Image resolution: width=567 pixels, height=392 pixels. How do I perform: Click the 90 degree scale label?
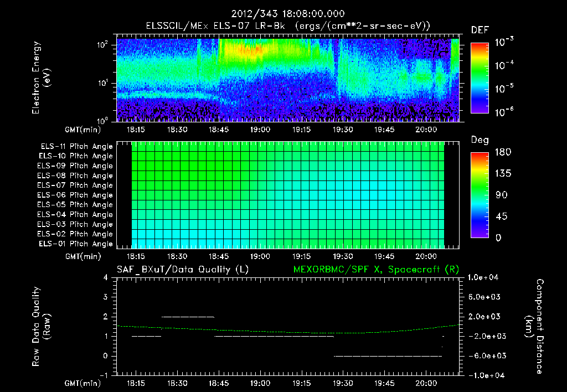coord(501,195)
